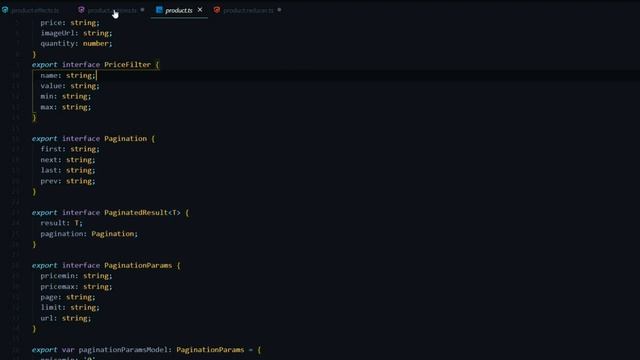Click the red icon on product.reducer.ts tab
This screenshot has width=640, height=360.
(x=217, y=10)
